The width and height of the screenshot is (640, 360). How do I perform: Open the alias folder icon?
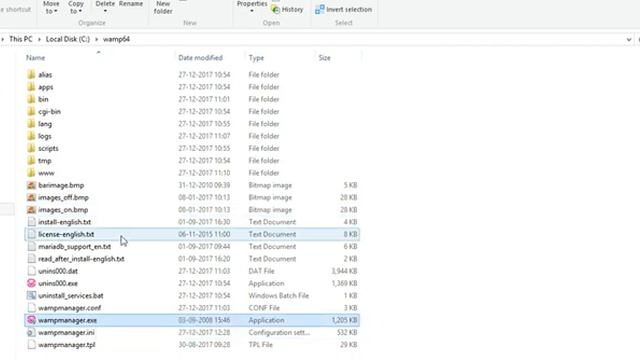click(31, 75)
